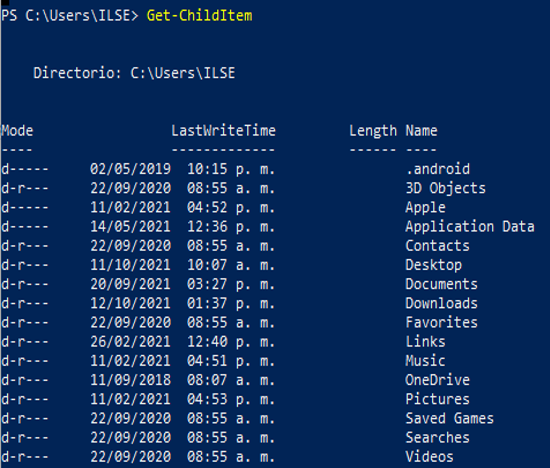The width and height of the screenshot is (550, 468).
Task: Select the Desktop folder name
Action: coord(434,265)
